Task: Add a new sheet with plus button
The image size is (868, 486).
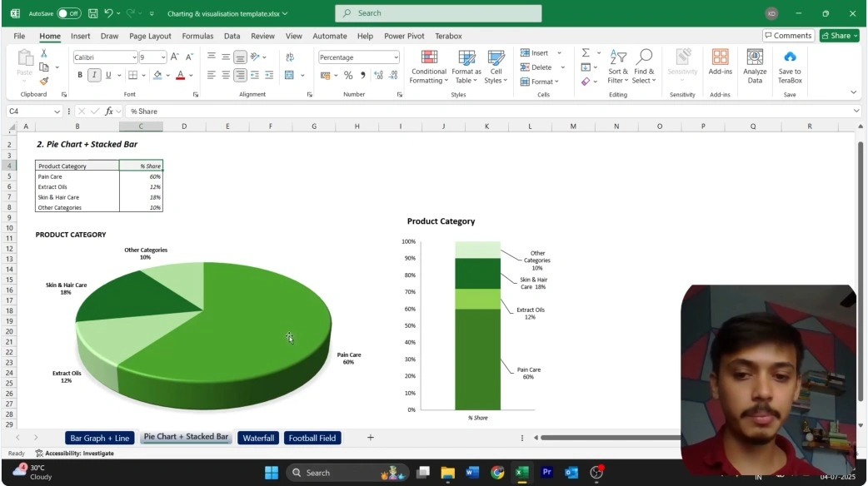Action: [x=371, y=438]
